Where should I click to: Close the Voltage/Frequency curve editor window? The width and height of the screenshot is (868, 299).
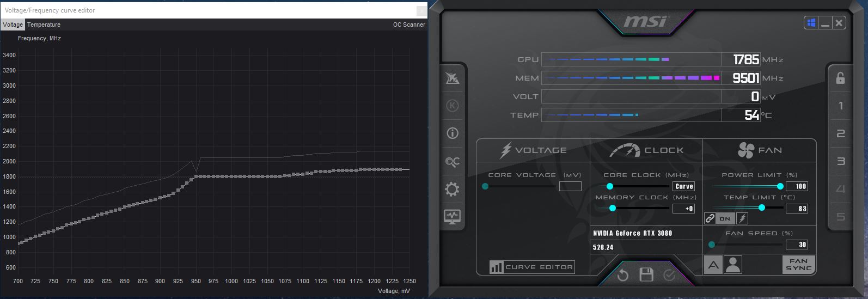[421, 10]
